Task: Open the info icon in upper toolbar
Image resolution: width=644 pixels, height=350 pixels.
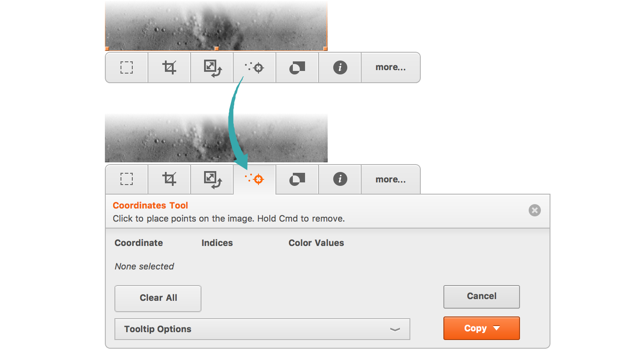Action: (340, 67)
